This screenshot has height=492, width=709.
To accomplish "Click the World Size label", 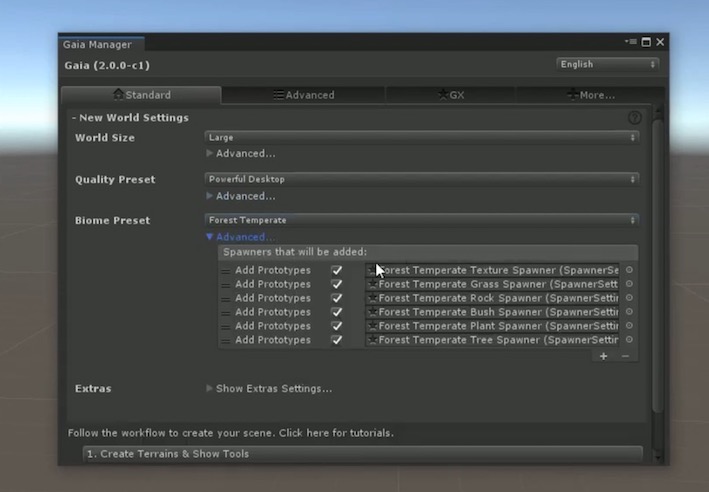I will pos(105,138).
